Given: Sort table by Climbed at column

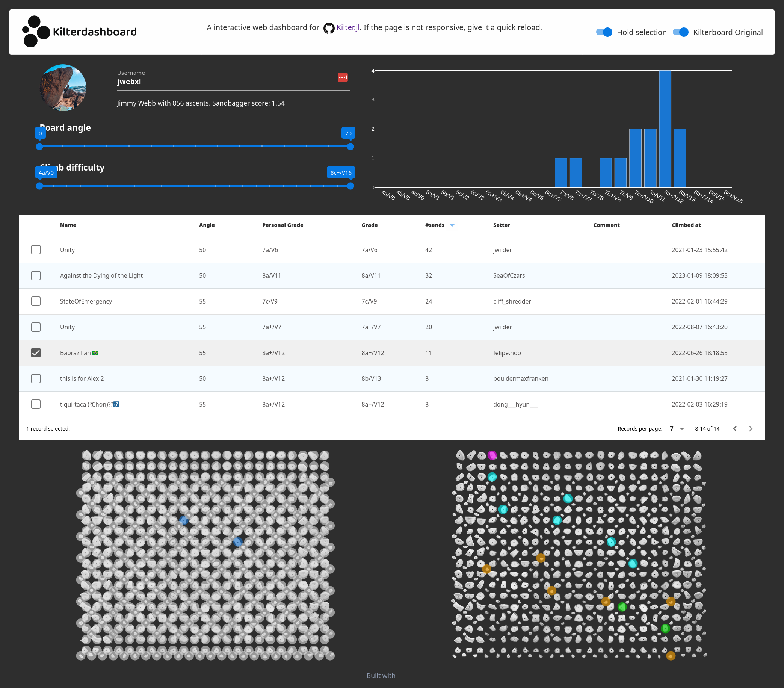Looking at the screenshot, I should click(686, 225).
